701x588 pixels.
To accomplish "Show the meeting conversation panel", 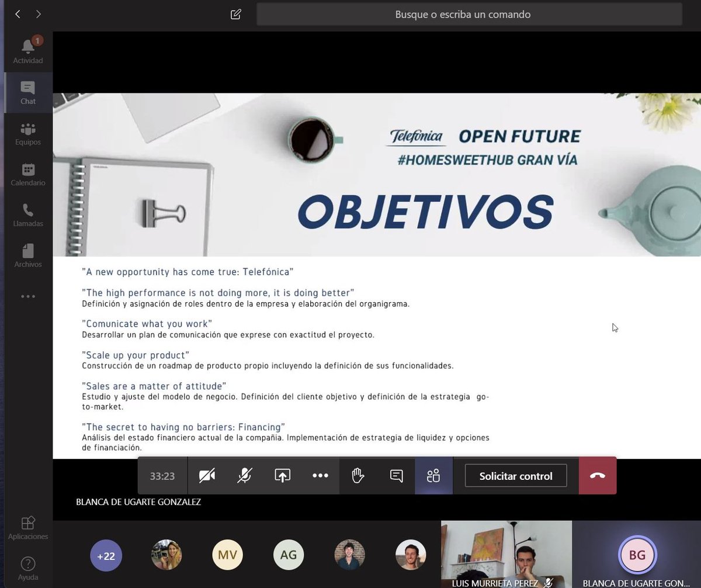I will [x=396, y=476].
